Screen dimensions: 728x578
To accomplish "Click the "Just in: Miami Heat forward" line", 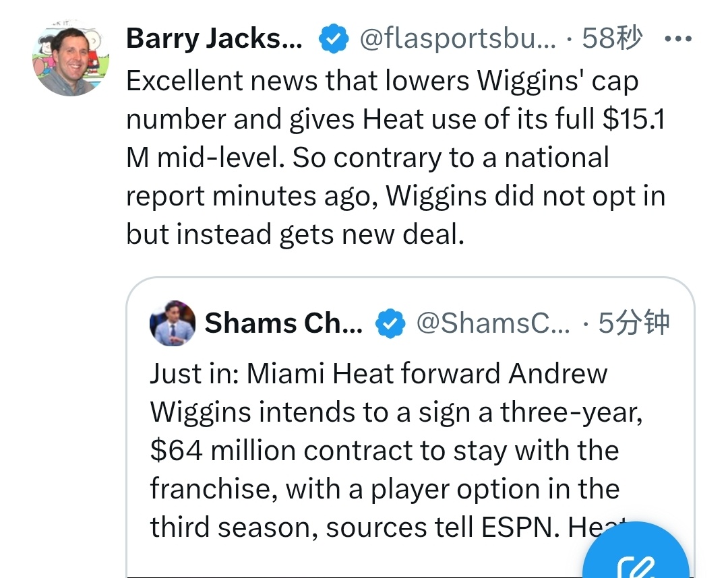I will [x=378, y=373].
